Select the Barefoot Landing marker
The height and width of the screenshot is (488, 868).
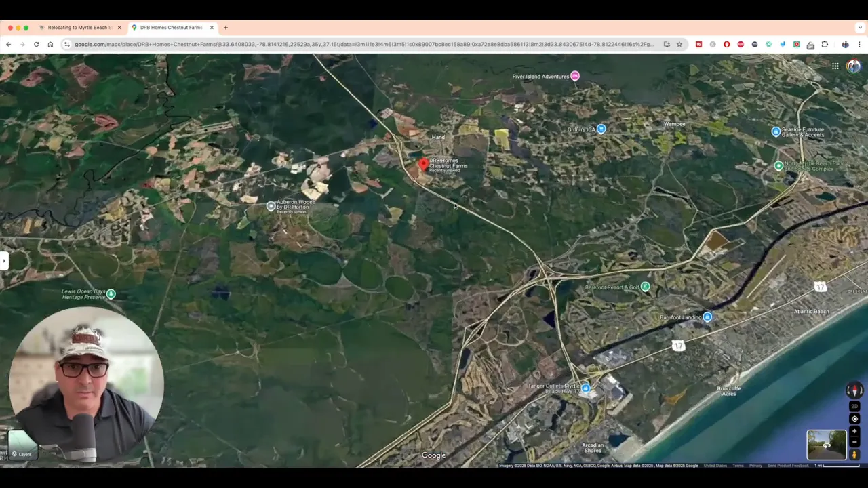pos(707,317)
